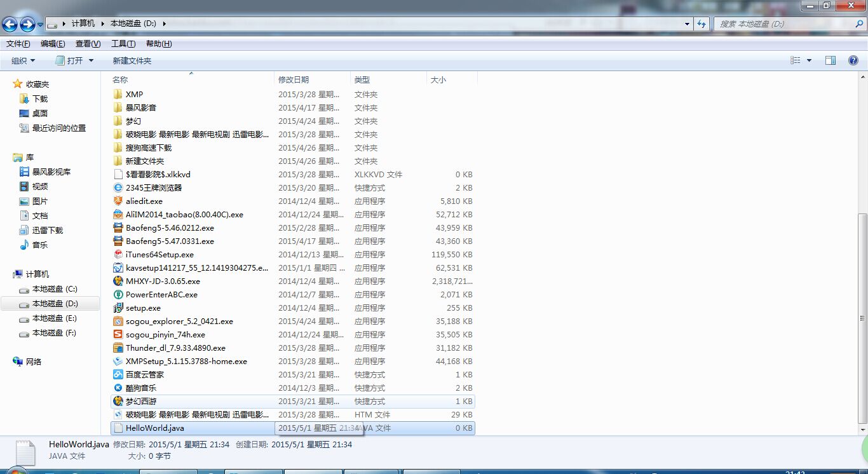Click the vertical scrollbar thumb
868x474 pixels.
point(862,317)
